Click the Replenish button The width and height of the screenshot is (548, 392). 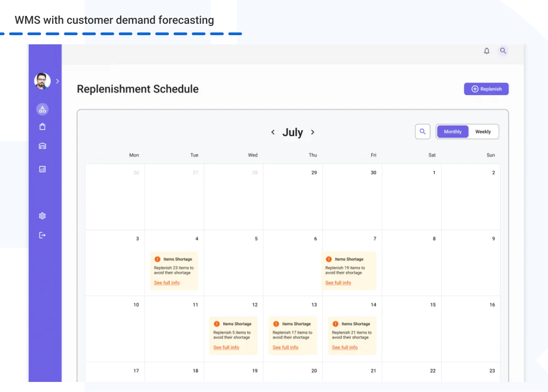[486, 89]
